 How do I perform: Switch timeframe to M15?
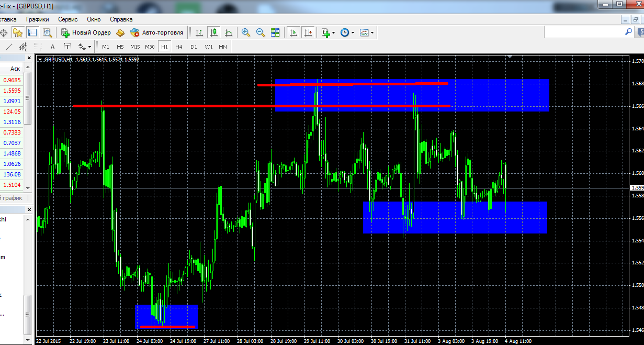click(135, 47)
